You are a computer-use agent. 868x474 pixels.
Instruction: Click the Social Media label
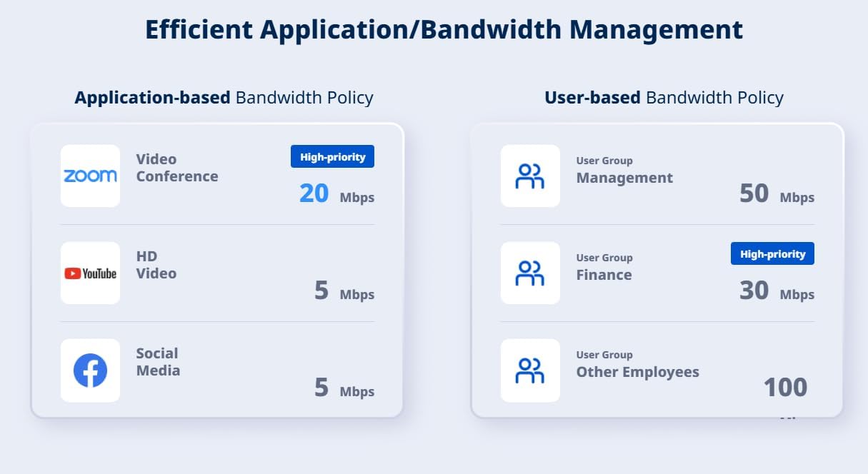(x=158, y=362)
